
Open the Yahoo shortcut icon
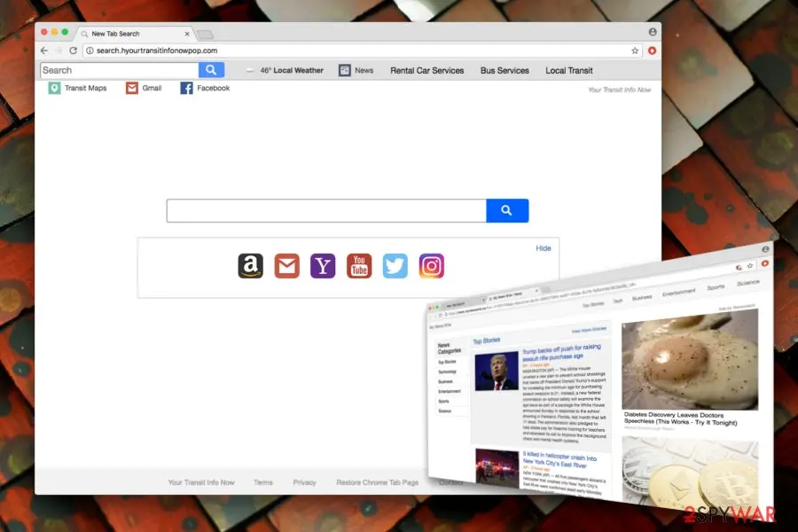click(323, 266)
